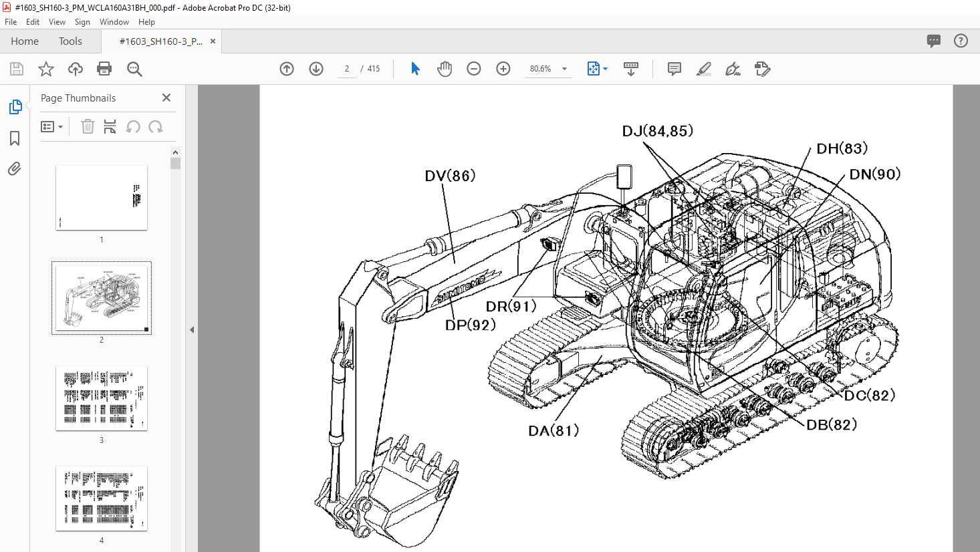
Task: Open the File menu
Action: pos(11,22)
